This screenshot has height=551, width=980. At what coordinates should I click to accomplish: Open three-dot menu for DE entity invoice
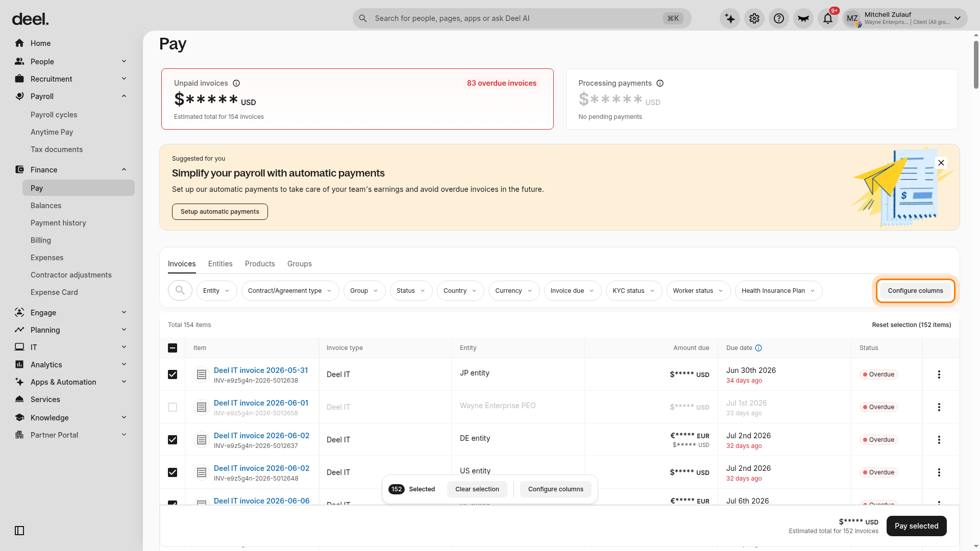point(939,440)
